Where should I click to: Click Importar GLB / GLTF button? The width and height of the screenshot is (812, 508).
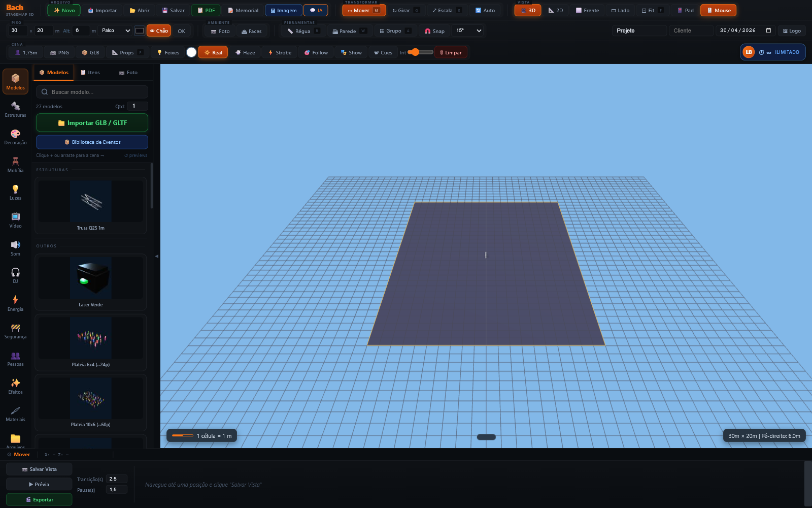[x=92, y=123]
